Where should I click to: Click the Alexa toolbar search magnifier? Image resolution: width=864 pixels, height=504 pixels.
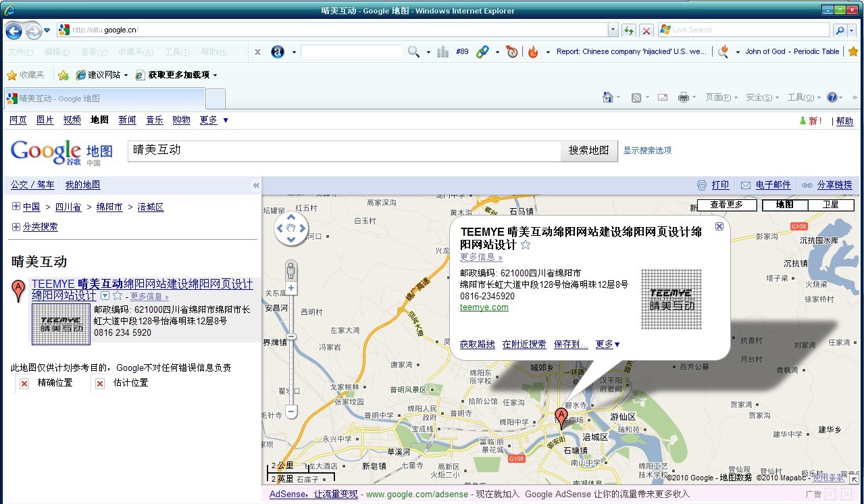coord(413,51)
